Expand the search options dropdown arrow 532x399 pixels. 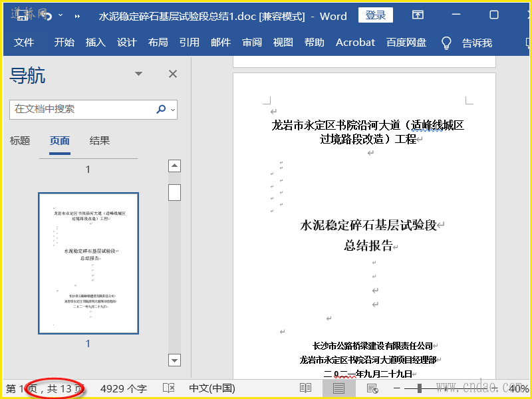tap(173, 110)
